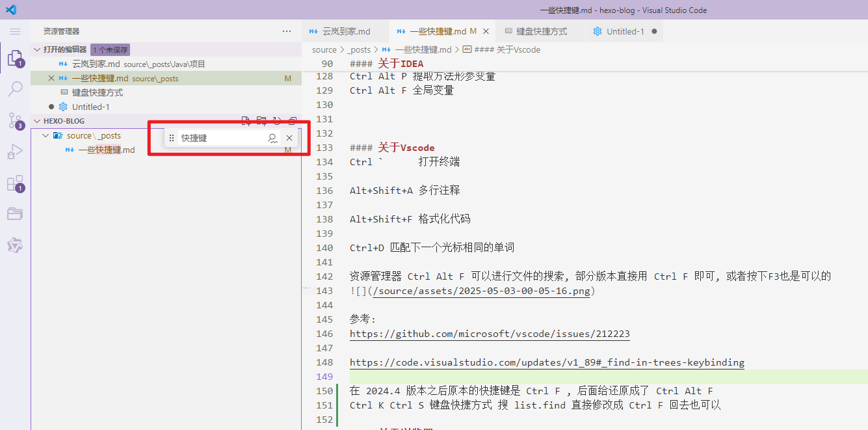Image resolution: width=868 pixels, height=430 pixels.
Task: Grab the drag handle of tree find widget
Action: (x=172, y=138)
